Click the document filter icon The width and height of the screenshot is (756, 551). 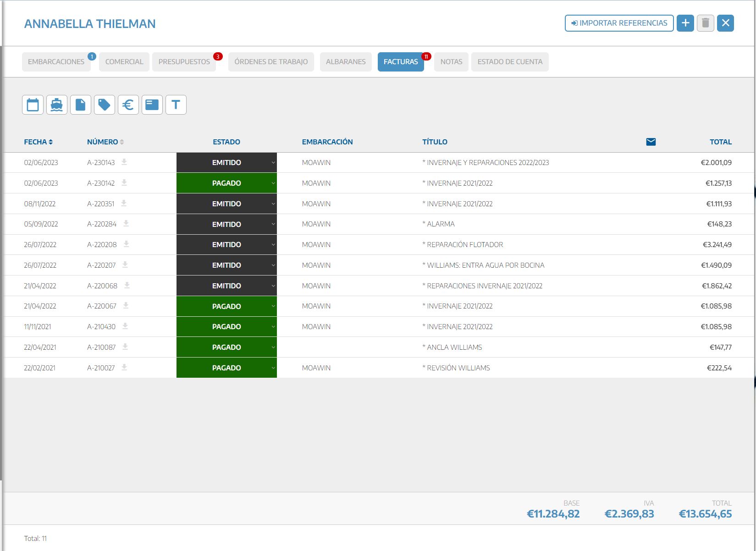(x=80, y=105)
